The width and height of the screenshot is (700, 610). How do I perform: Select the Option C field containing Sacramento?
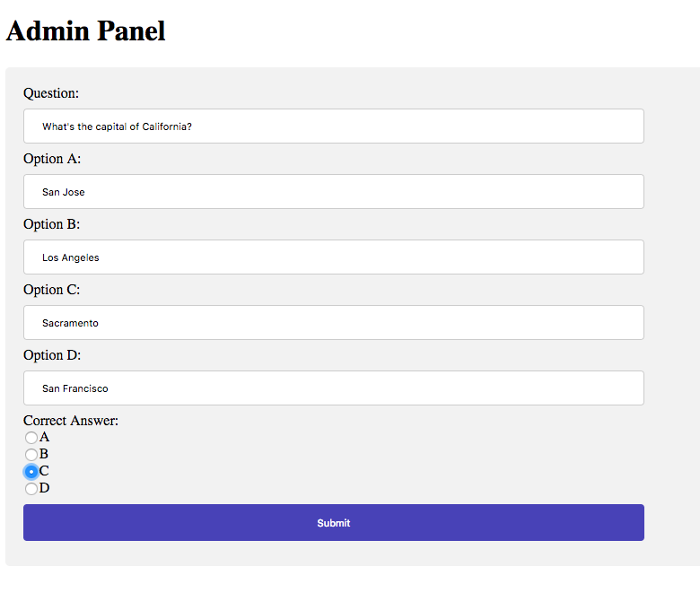pos(333,323)
